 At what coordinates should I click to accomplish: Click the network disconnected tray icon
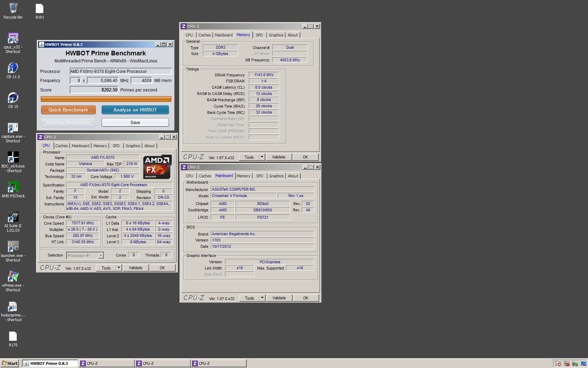pos(567,363)
